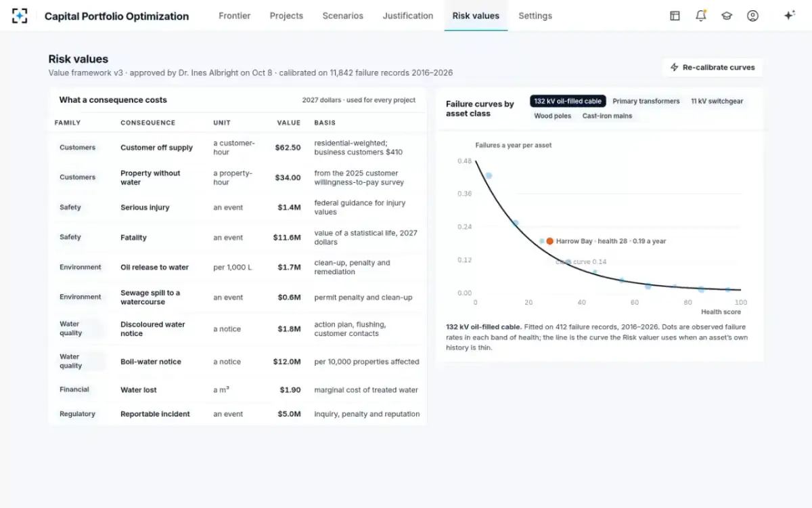Click the $0.6M value
This screenshot has width=812, height=508.
(289, 297)
